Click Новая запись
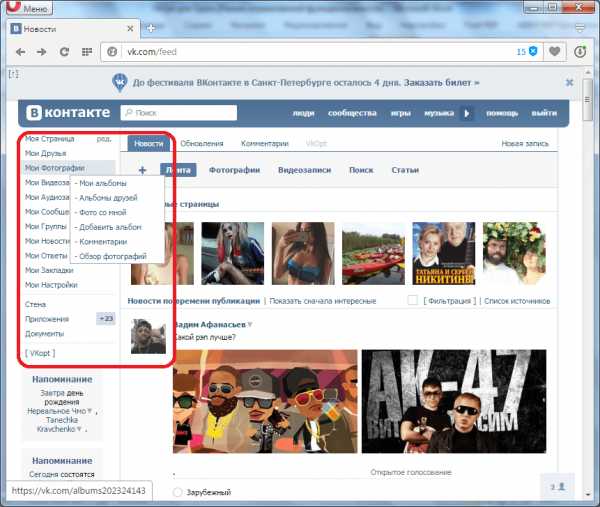This screenshot has height=507, width=600. 525,143
